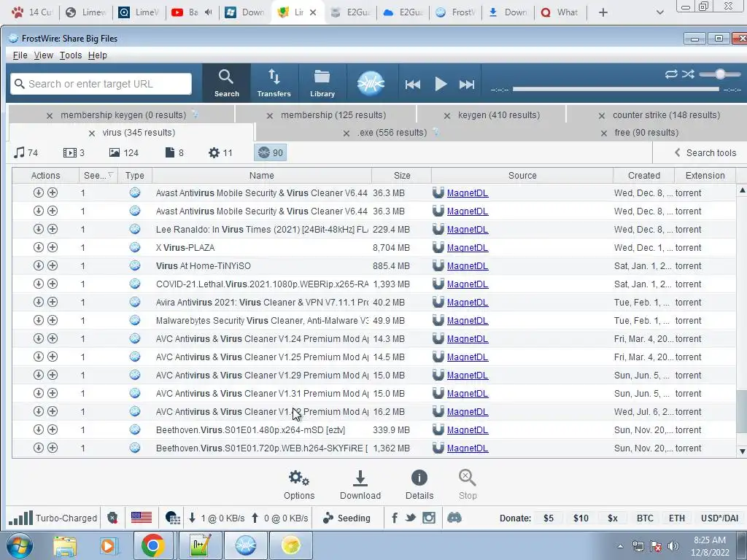Adjust the volume slider knob
747x560 pixels.
(720, 74)
